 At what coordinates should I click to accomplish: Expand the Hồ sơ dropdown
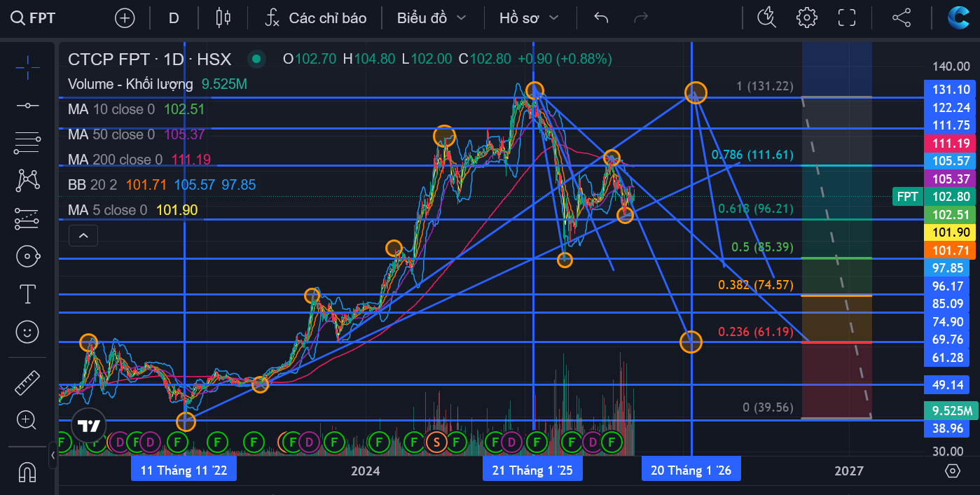tap(529, 18)
